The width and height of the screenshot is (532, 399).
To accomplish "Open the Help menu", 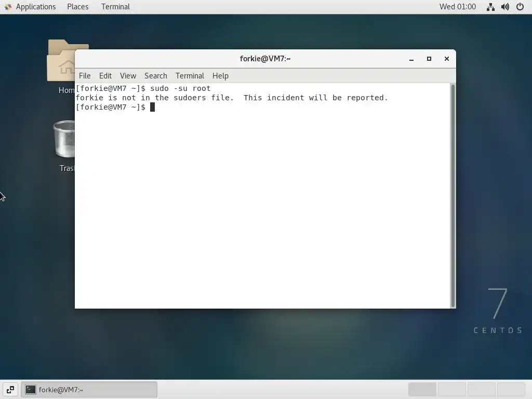I will (220, 76).
